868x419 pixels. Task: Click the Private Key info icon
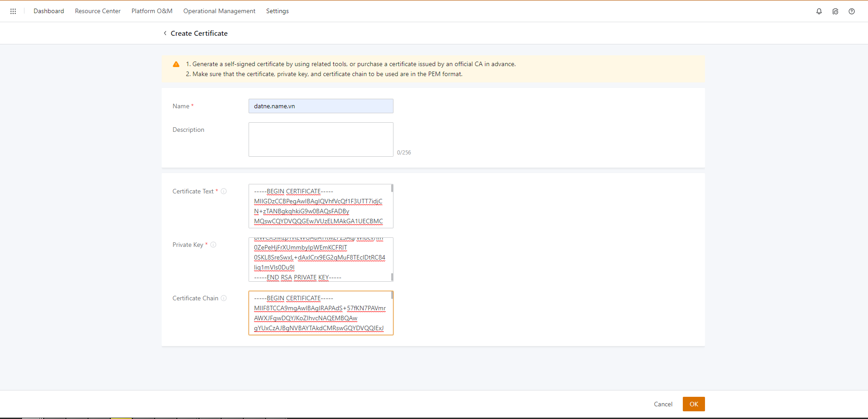(x=213, y=245)
